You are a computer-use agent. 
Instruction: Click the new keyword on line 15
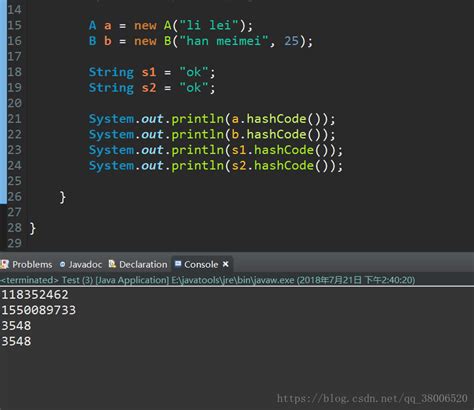coord(145,26)
